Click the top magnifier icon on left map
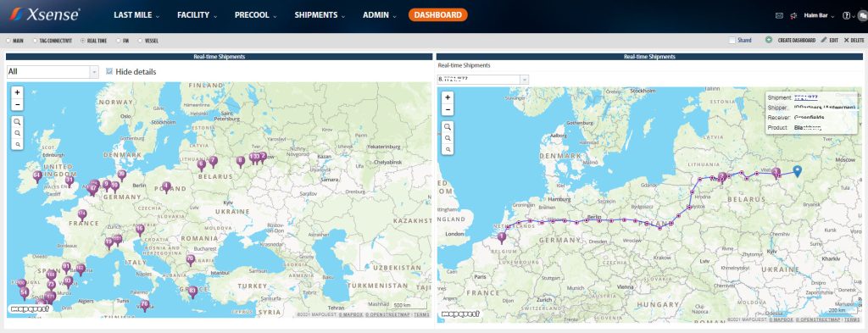 tap(18, 122)
